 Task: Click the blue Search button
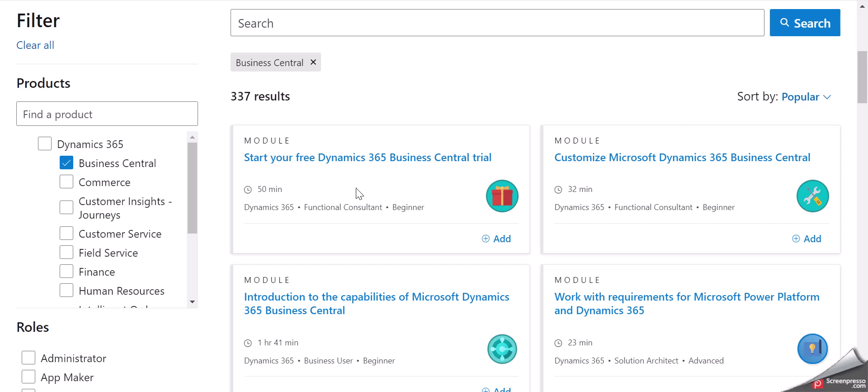tap(805, 23)
